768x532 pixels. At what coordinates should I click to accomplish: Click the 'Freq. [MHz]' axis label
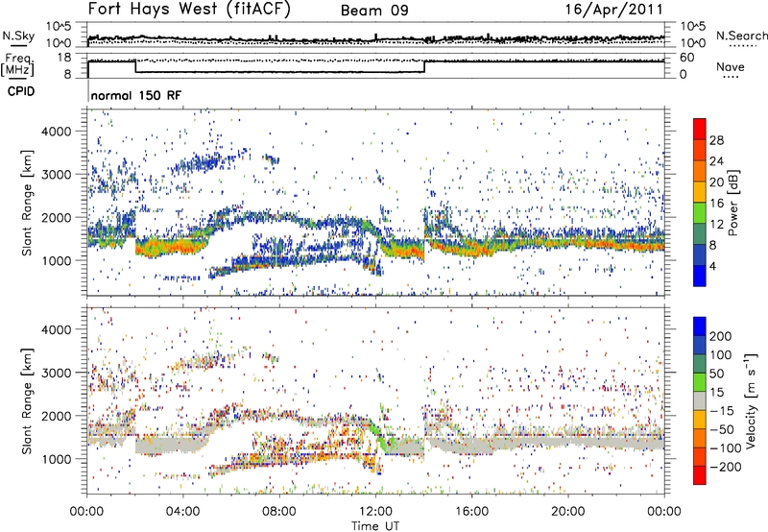pyautogui.click(x=18, y=64)
